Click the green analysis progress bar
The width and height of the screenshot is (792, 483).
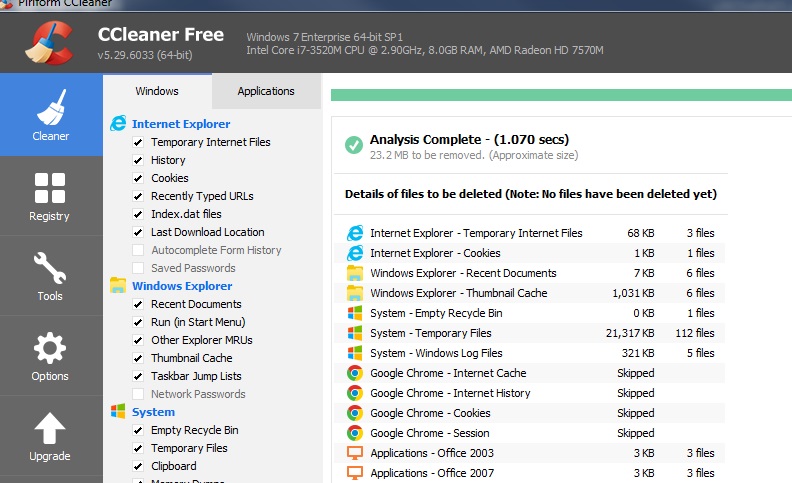561,95
